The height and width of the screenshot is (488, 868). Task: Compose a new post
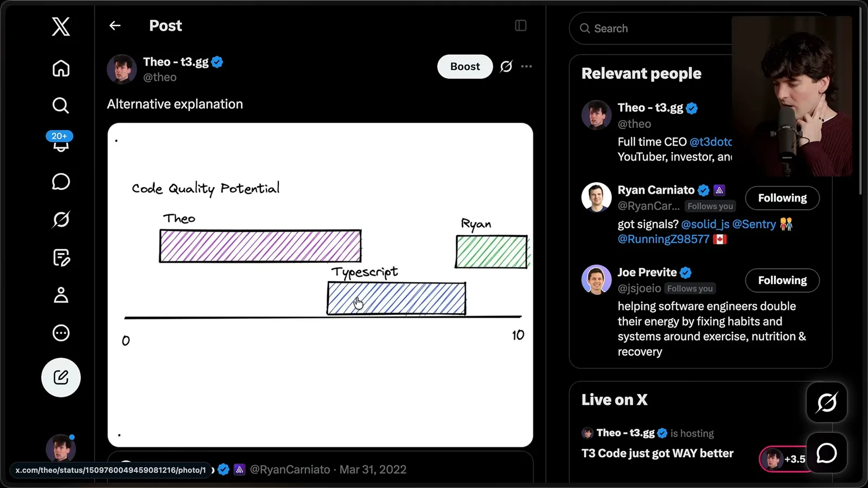coord(61,377)
